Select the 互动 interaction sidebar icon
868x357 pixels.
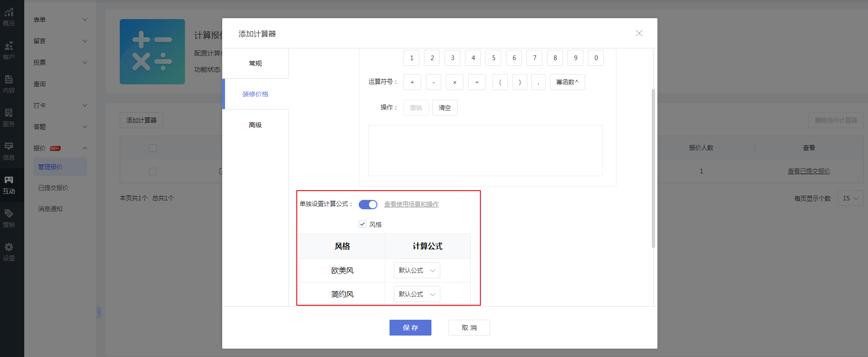point(9,185)
